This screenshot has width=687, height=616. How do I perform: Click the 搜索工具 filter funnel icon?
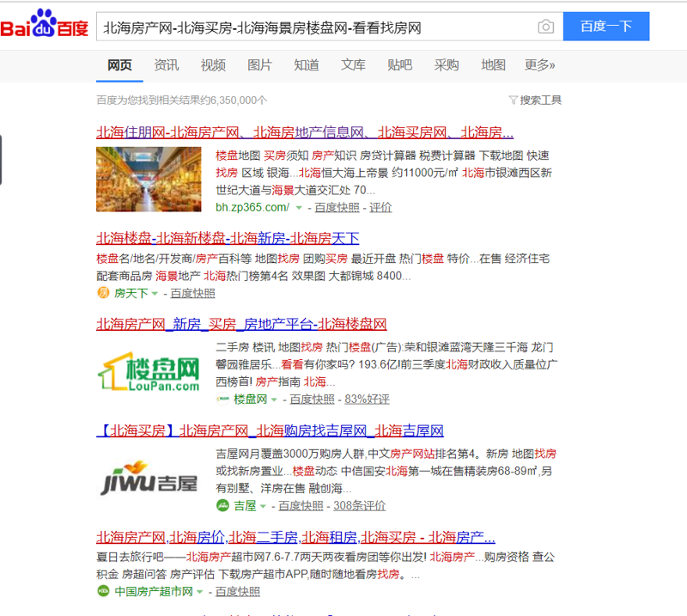(x=513, y=100)
